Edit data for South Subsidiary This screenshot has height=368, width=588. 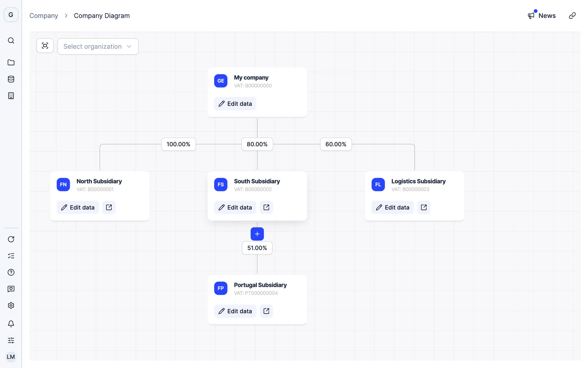(x=235, y=207)
